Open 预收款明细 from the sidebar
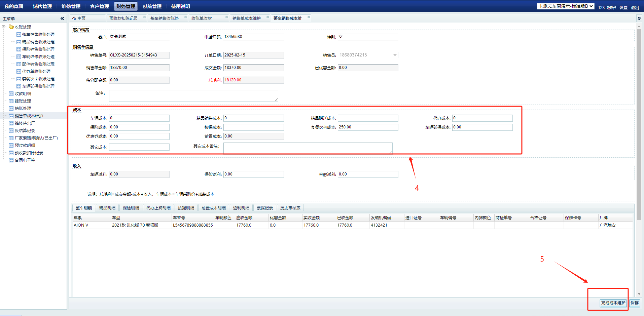 coord(25,145)
